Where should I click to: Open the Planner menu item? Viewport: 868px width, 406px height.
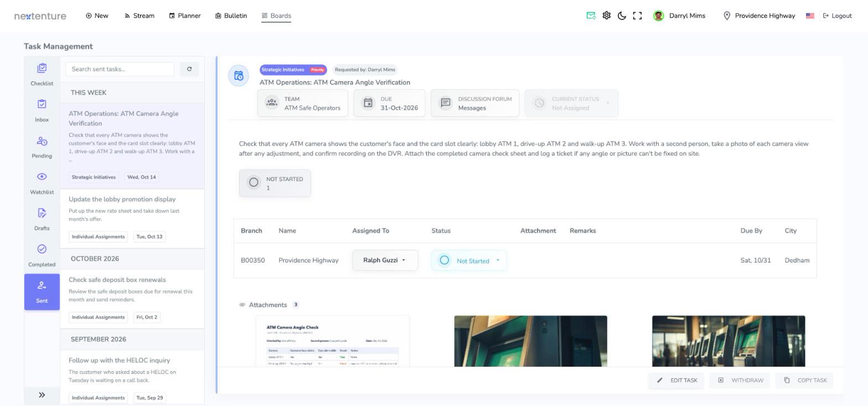point(185,15)
